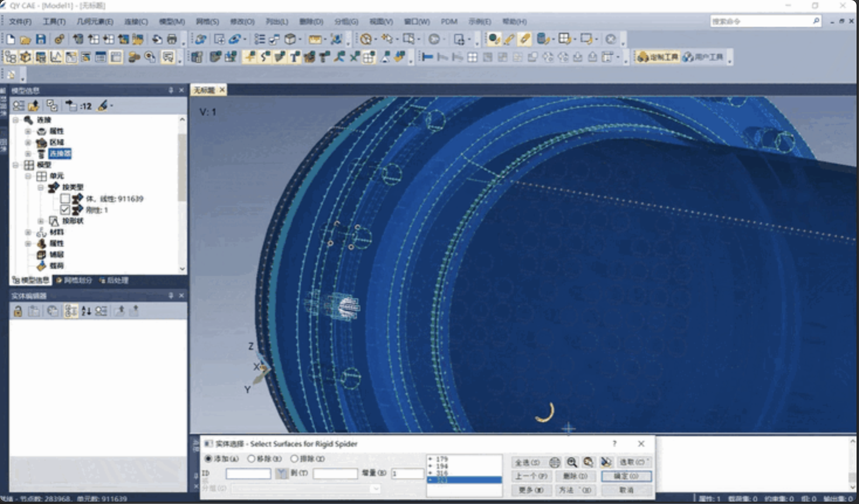Click the lock icon in entity editor panel
Screen dimensions: 859x504
(18, 311)
